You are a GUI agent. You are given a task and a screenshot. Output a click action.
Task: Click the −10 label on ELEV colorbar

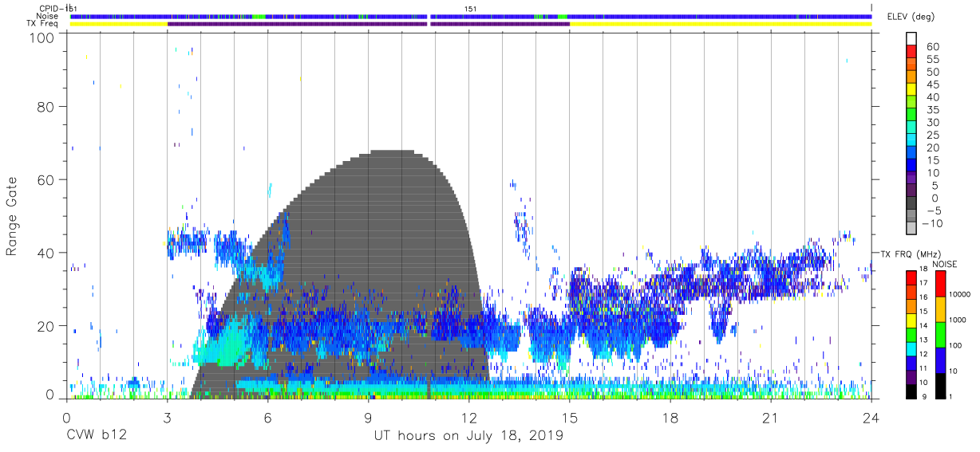point(933,223)
